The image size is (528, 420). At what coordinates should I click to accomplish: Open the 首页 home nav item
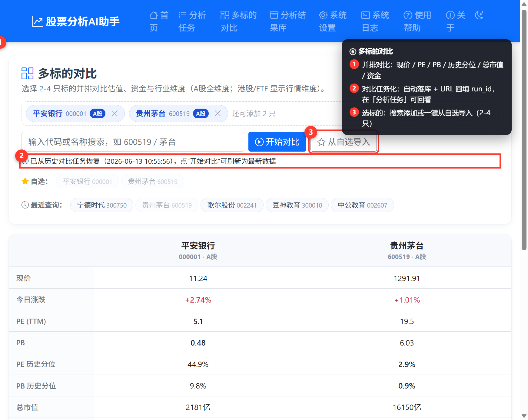coord(159,21)
